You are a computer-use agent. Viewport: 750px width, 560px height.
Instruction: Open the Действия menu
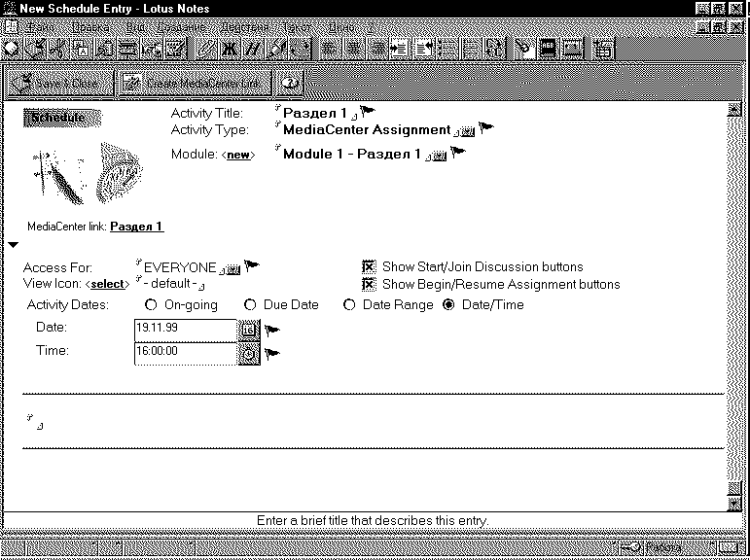pyautogui.click(x=244, y=27)
